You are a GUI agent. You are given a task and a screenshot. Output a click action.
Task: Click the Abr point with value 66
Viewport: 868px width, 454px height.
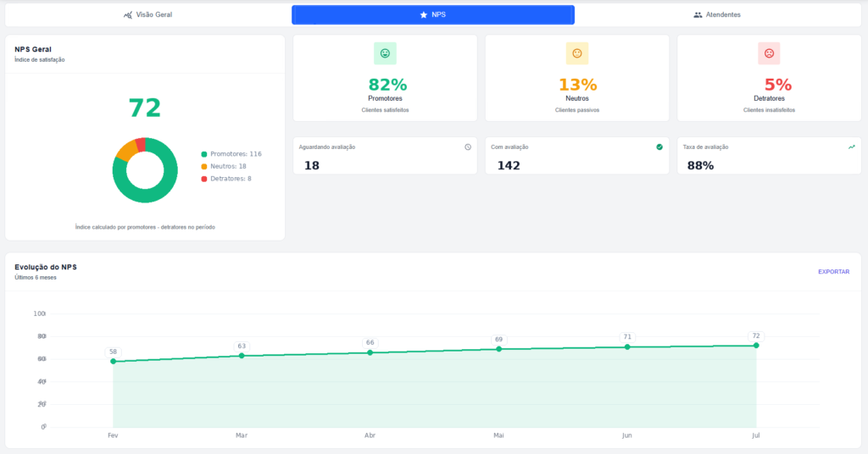(370, 352)
